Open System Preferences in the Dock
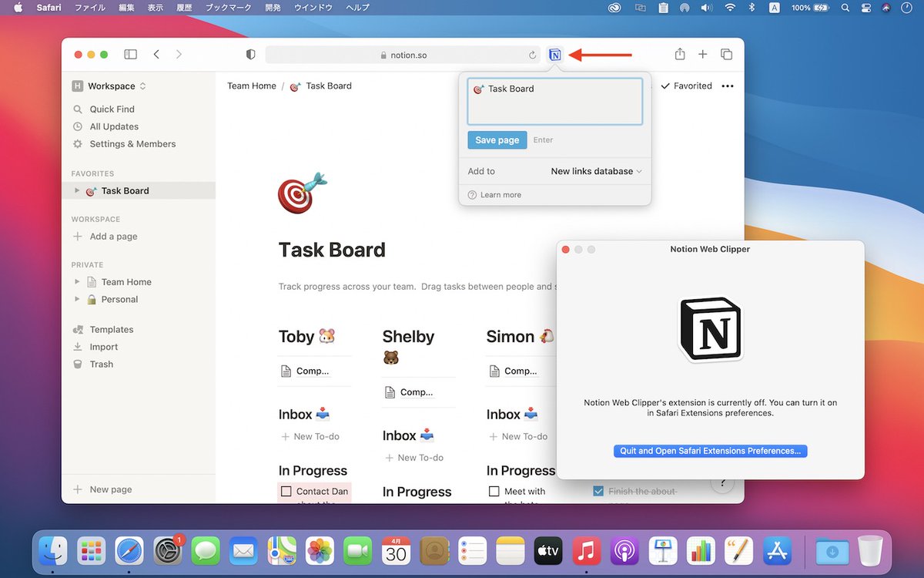This screenshot has width=924, height=578. 167,551
